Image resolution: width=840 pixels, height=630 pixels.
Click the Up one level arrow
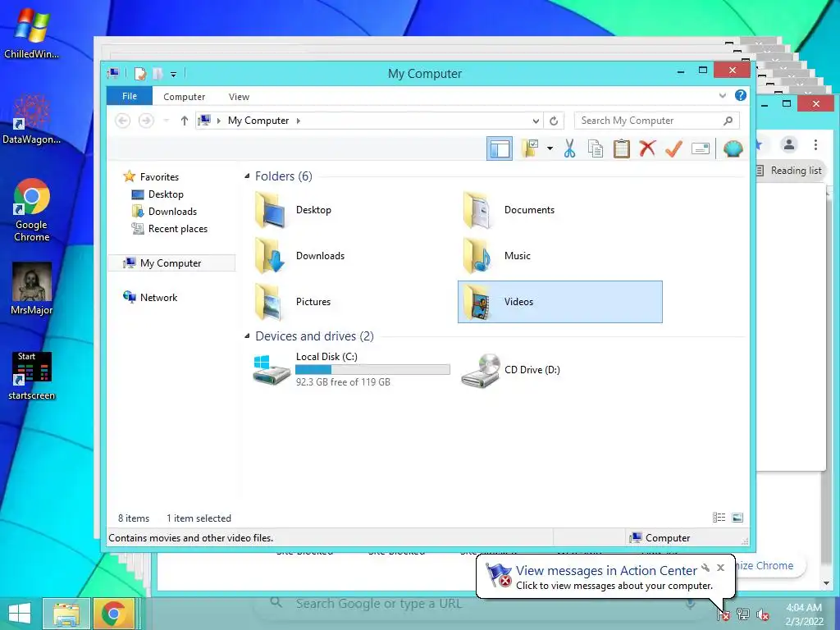click(185, 121)
